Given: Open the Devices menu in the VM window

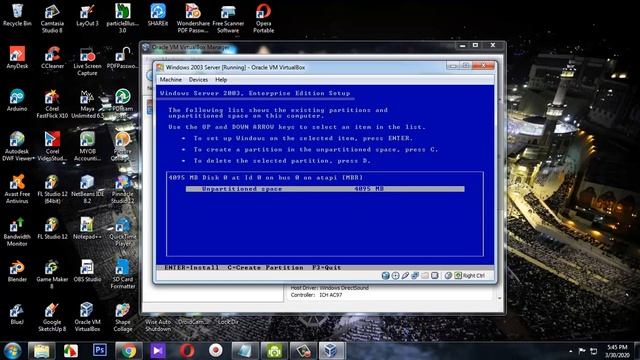Looking at the screenshot, I should tap(198, 80).
